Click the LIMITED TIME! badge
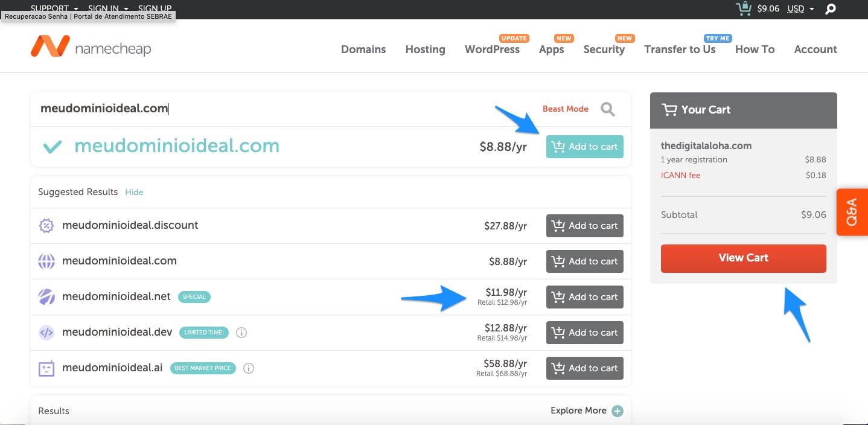The height and width of the screenshot is (425, 868). (204, 333)
